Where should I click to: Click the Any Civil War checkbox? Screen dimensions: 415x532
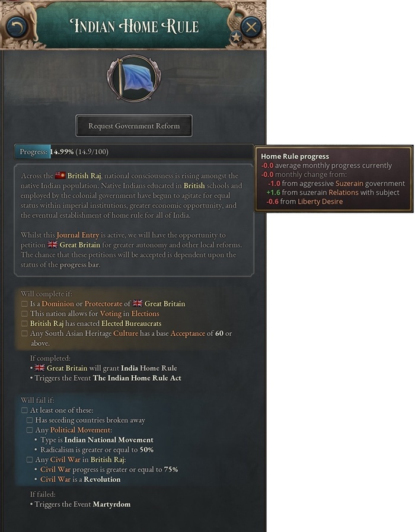click(30, 460)
